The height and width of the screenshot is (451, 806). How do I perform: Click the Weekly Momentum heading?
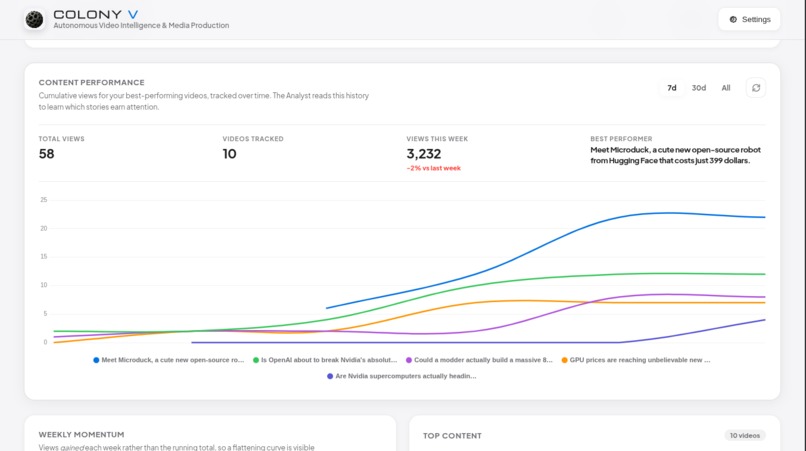81,435
